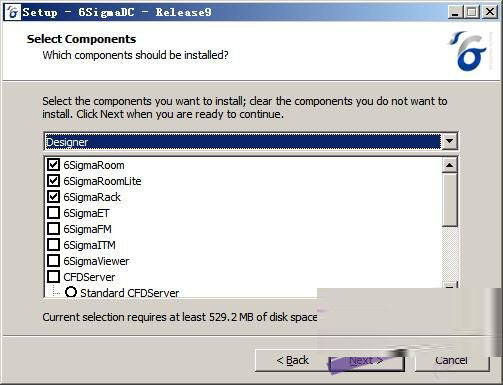Cancel the 6SigmaDC setup
The image size is (503, 385).
451,360
